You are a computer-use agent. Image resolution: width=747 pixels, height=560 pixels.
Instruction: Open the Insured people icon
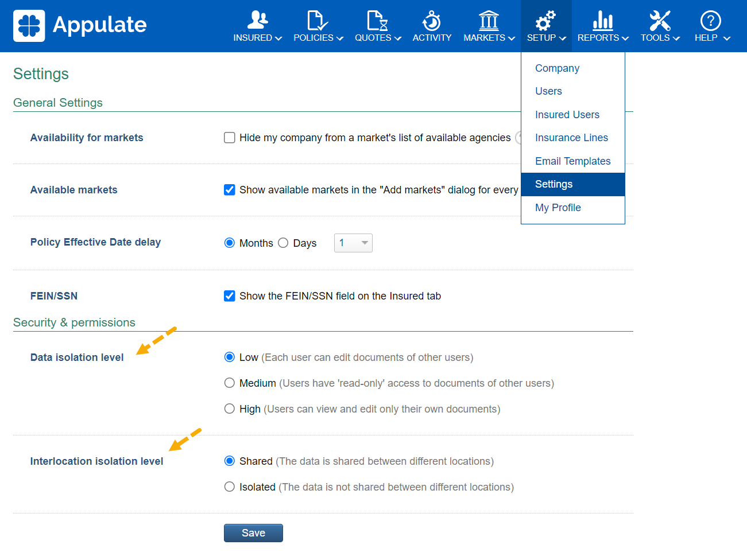[x=257, y=20]
